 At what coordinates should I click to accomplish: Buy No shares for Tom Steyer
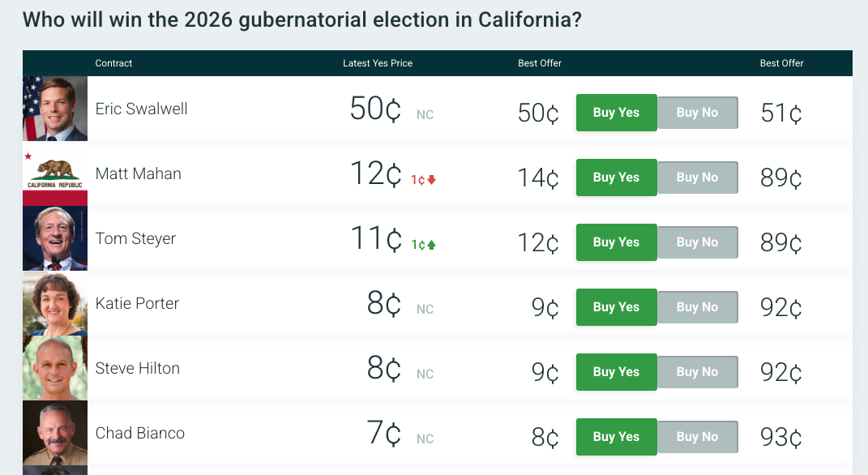tap(697, 242)
